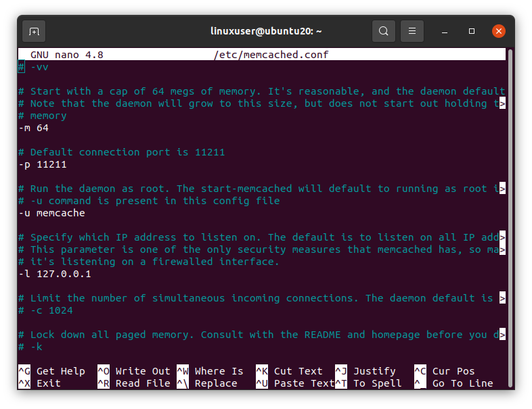Click the ^R Read File shortcut
The width and height of the screenshot is (532, 409).
[x=134, y=383]
